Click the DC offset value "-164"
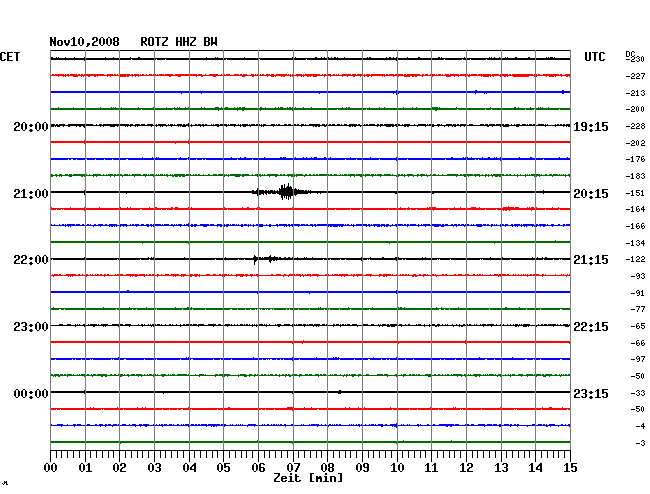Viewport: 650px width, 494px height. click(x=635, y=209)
